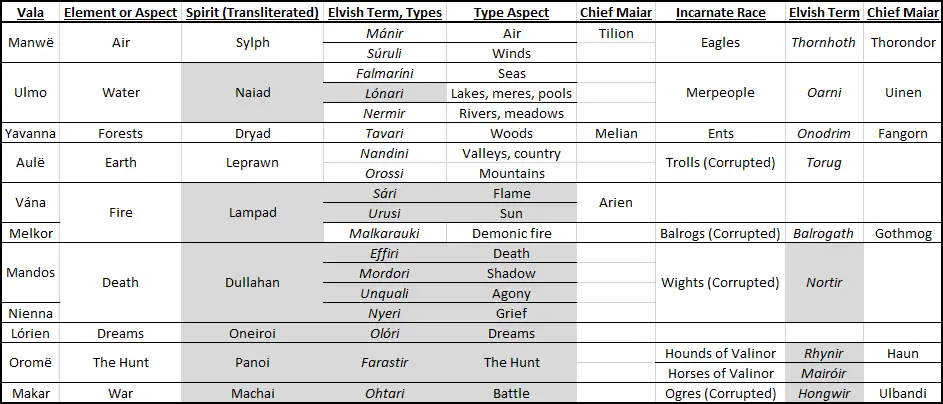The height and width of the screenshot is (404, 943).
Task: Click the Vala column header
Action: (30, 12)
